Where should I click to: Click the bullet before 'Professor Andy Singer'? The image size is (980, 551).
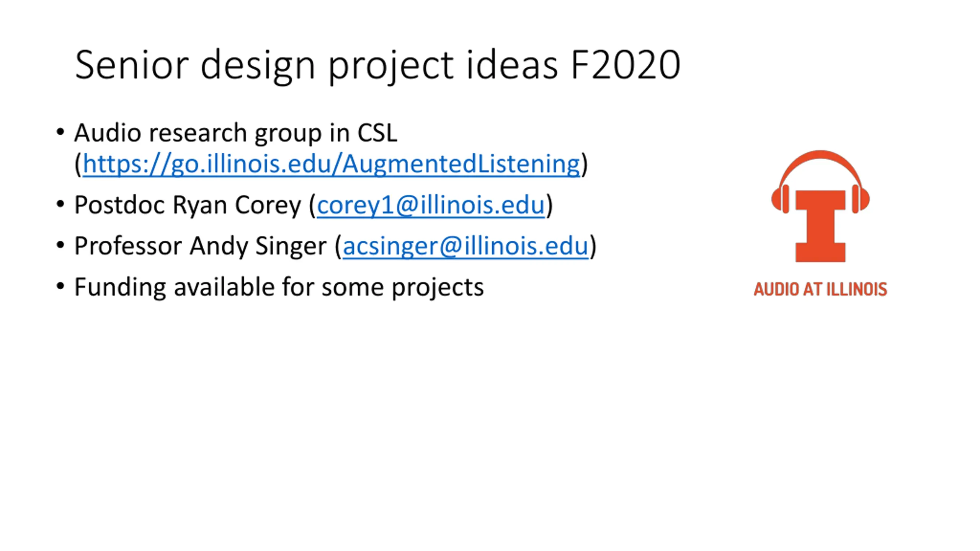pyautogui.click(x=60, y=245)
